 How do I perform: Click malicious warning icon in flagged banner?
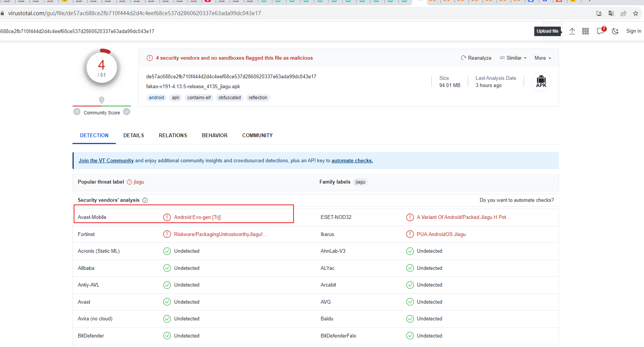150,58
